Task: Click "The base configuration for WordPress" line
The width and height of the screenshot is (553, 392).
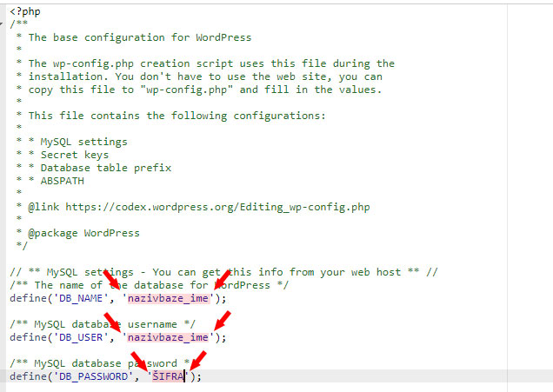Action: pyautogui.click(x=139, y=38)
